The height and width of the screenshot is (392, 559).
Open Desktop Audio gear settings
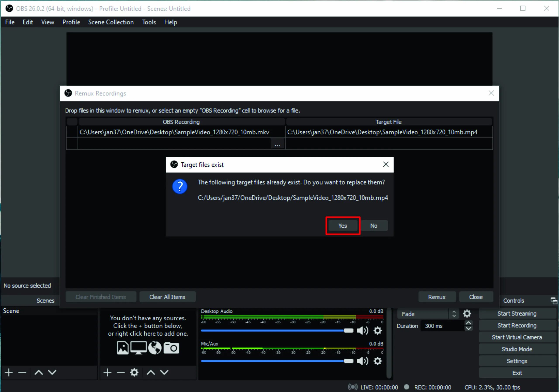tap(378, 330)
